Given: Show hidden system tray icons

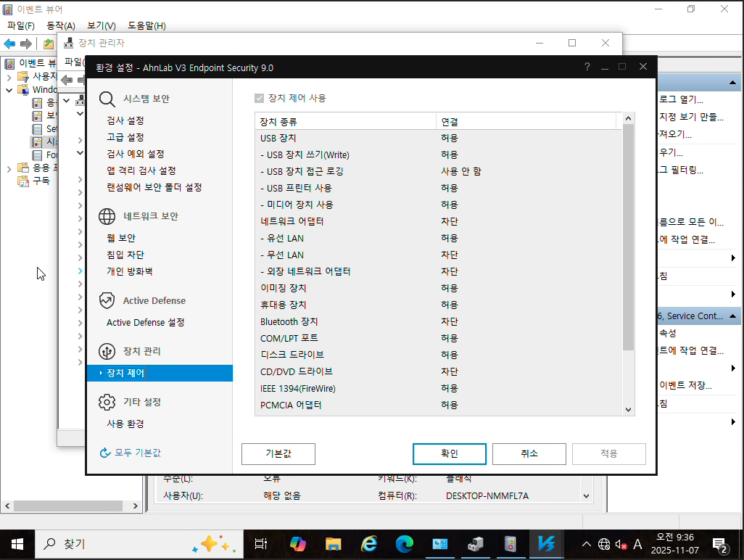Looking at the screenshot, I should click(586, 544).
